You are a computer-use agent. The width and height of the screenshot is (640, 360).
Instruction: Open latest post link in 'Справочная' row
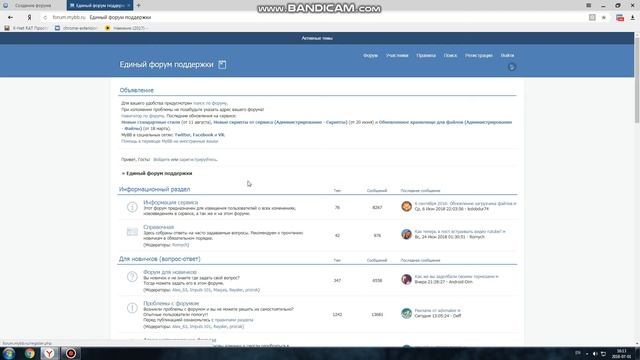click(x=460, y=231)
